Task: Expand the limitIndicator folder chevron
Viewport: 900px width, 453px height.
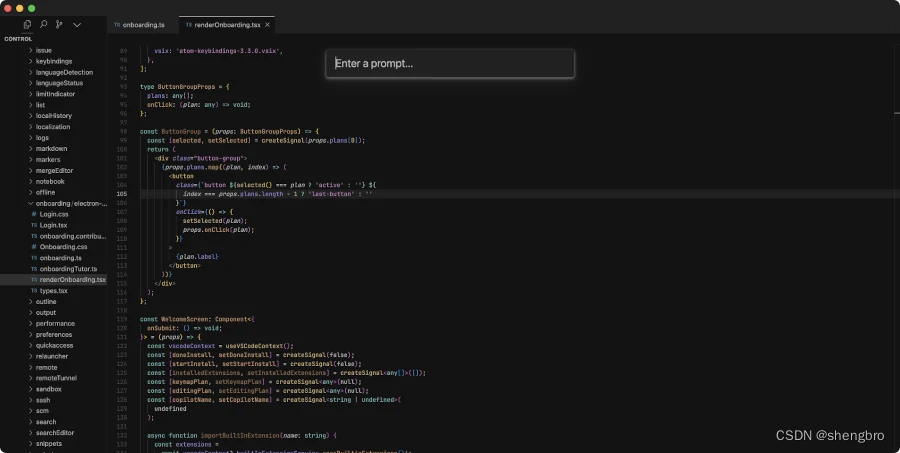Action: [30, 94]
